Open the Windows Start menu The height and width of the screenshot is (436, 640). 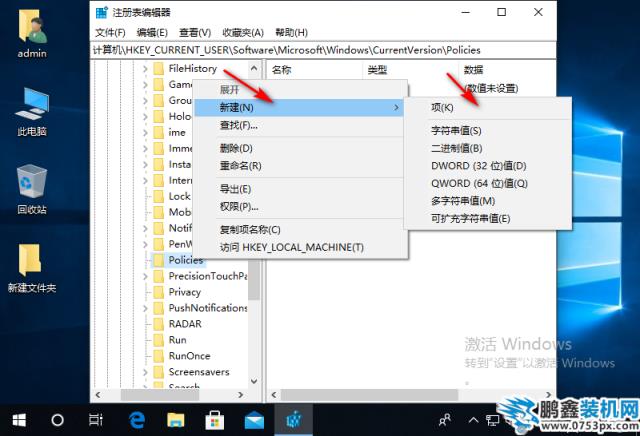tap(19, 420)
